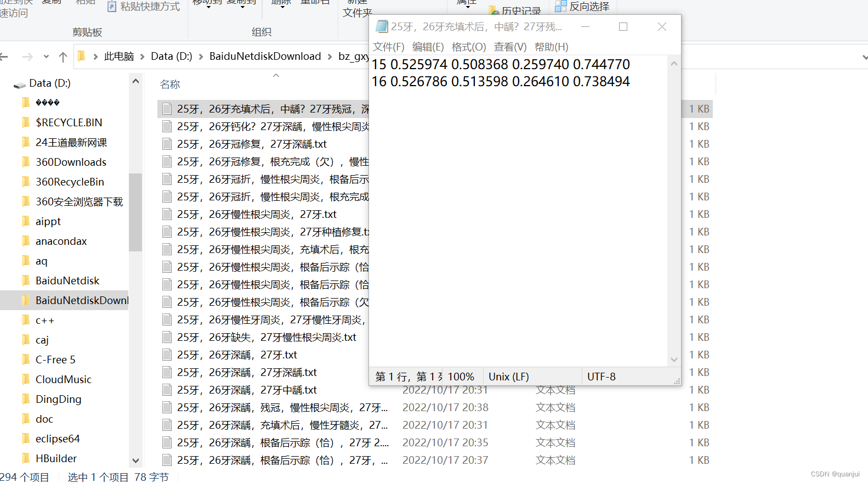
Task: Click the 粘贴快捷方式 ribbon button
Action: 143,7
